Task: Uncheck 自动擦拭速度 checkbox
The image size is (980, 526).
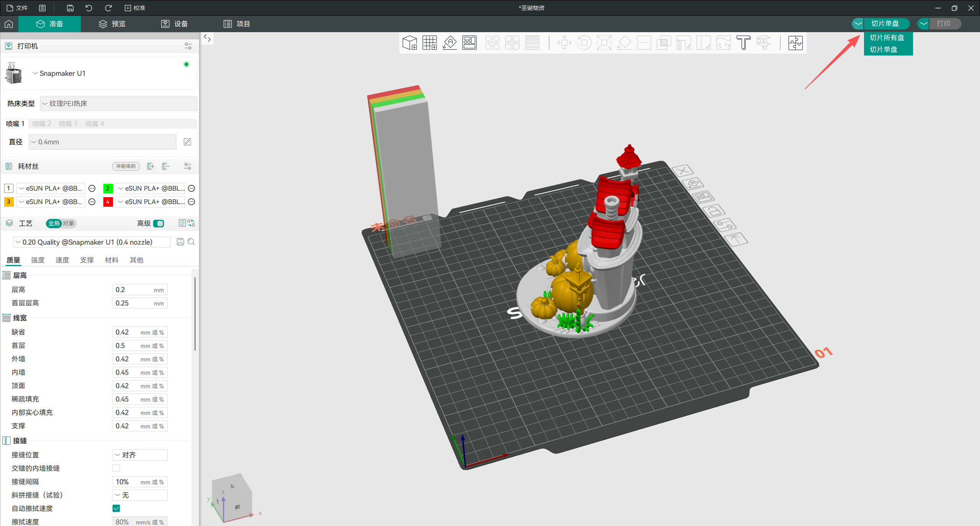Action: [116, 508]
